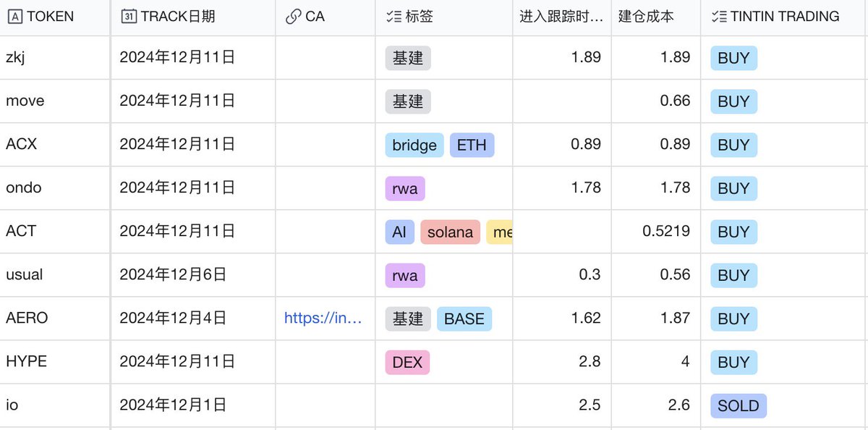Viewport: 868px width, 430px height.
Task: Select ACX's 进入跟踪时 value 0.89
Action: tap(586, 145)
